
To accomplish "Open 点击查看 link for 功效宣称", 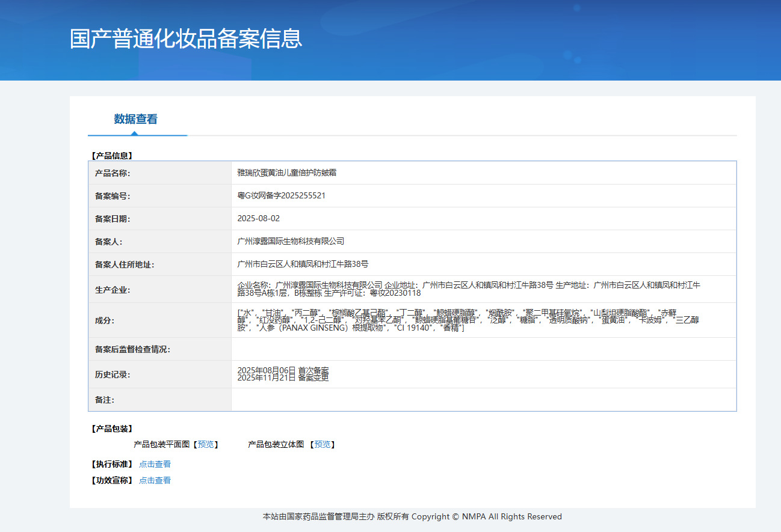I will tap(155, 480).
